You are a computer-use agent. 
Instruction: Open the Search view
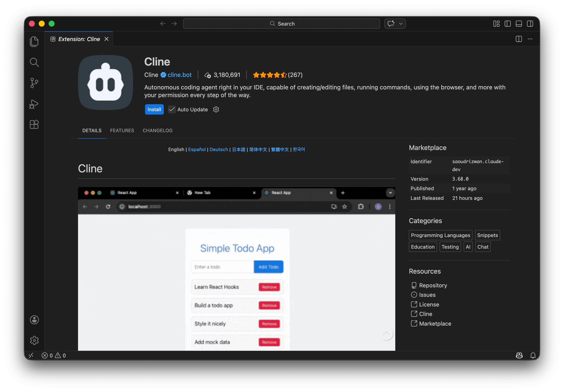(x=34, y=62)
